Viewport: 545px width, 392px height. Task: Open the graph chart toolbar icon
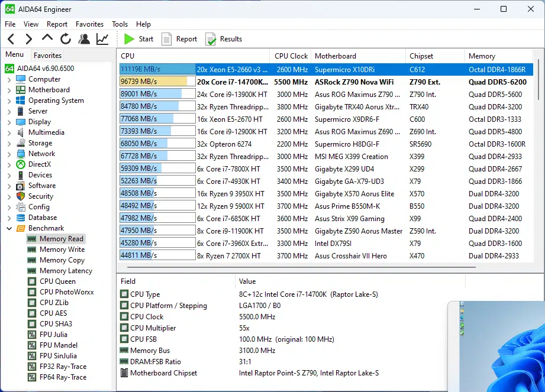[102, 39]
